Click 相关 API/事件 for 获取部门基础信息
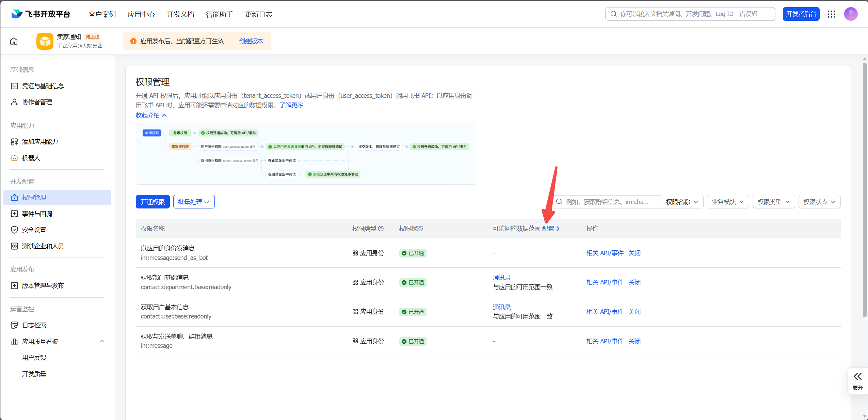The image size is (868, 420). (605, 282)
